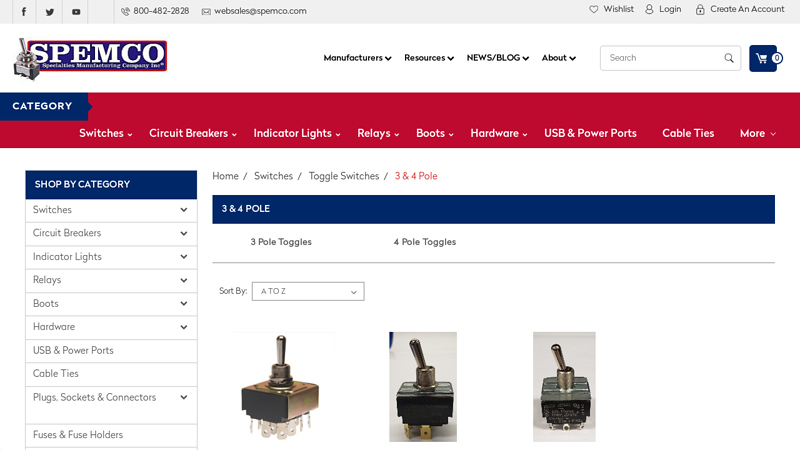
Task: Open NEWS/BLOG dropdown menu
Action: (497, 58)
